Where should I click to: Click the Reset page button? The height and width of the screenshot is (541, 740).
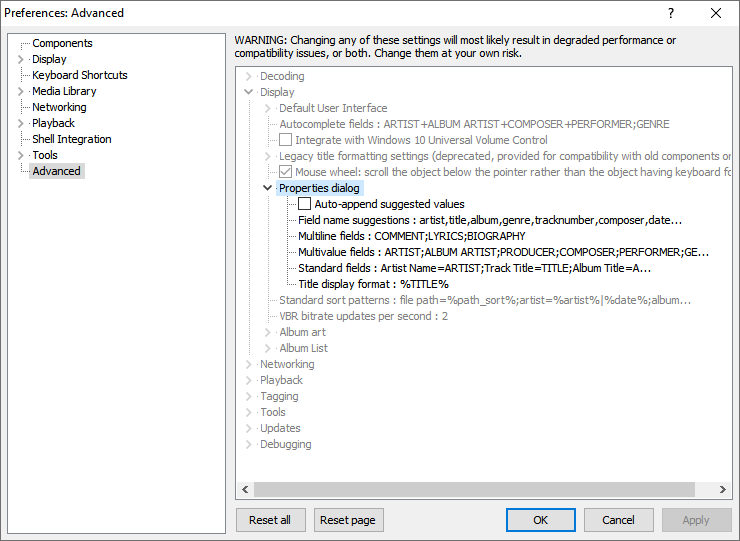pyautogui.click(x=348, y=520)
